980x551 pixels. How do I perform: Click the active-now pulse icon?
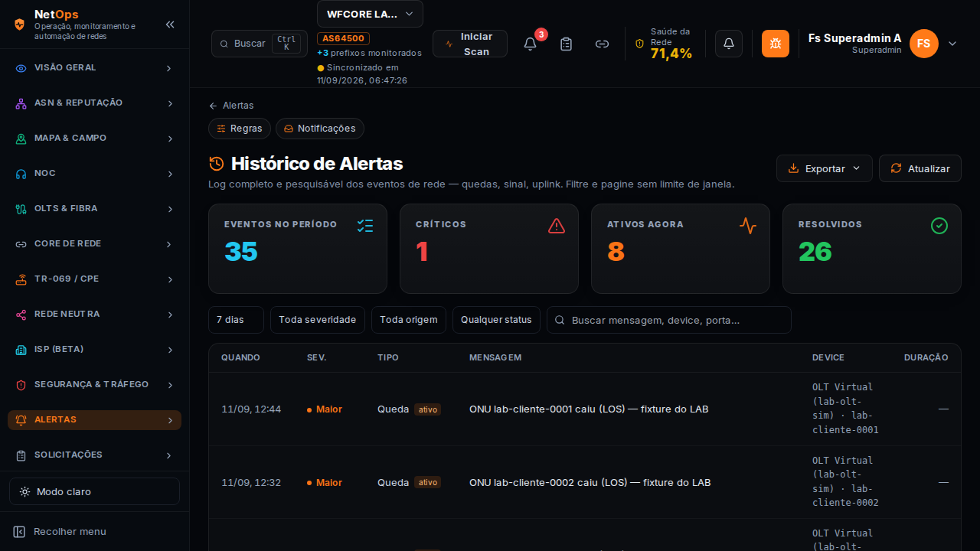(748, 226)
